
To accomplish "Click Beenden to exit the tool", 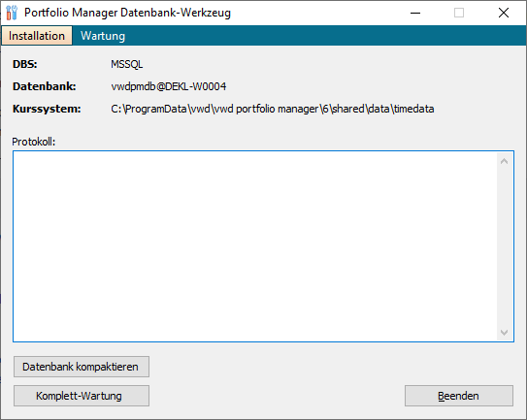I will [x=459, y=396].
